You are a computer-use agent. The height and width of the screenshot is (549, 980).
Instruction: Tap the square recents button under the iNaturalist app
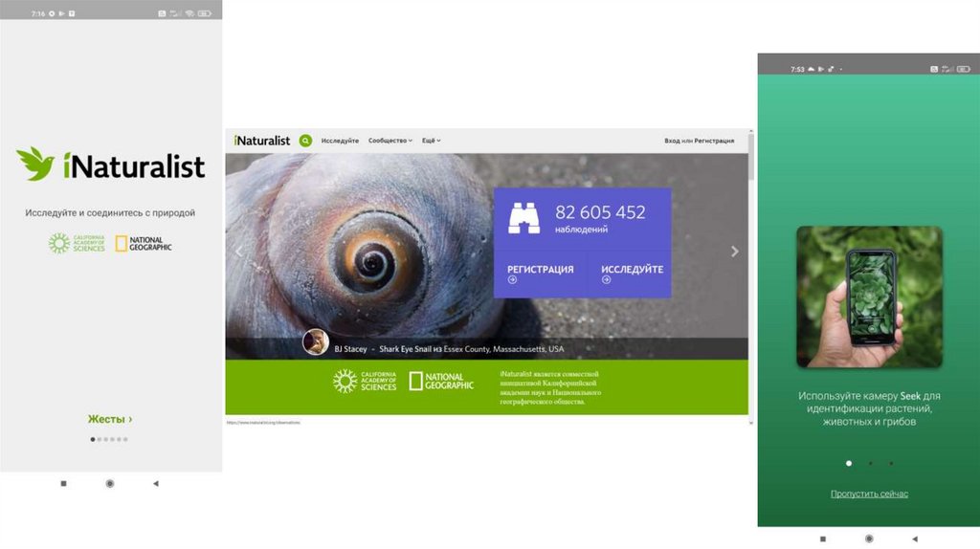pos(63,483)
